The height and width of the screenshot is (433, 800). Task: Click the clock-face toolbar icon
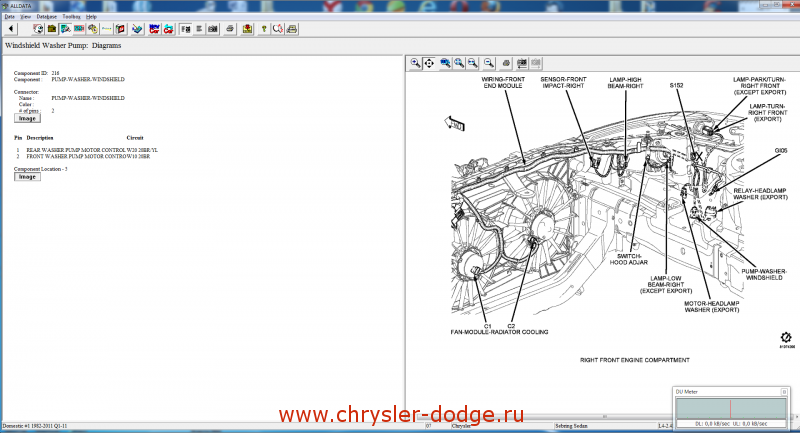tap(38, 29)
